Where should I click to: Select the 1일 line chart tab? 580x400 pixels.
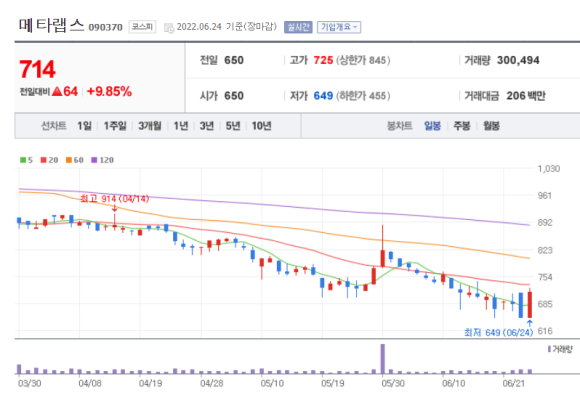[84, 126]
